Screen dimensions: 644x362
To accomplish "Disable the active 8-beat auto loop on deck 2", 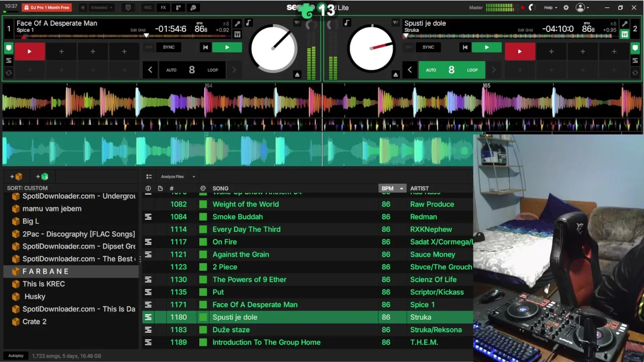I will click(x=451, y=70).
